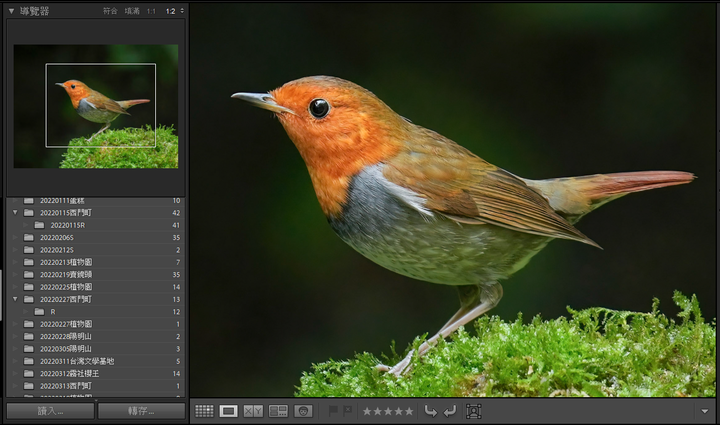Screen dimensions: 720x425
Task: Click the folder icon for 20220313西門町
Action: pyautogui.click(x=29, y=386)
